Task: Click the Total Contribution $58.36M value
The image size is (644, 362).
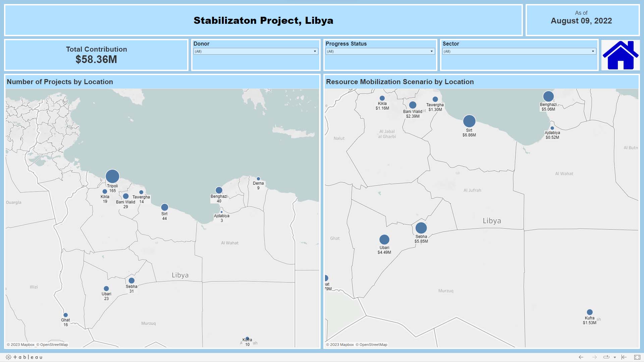Action: pyautogui.click(x=96, y=59)
